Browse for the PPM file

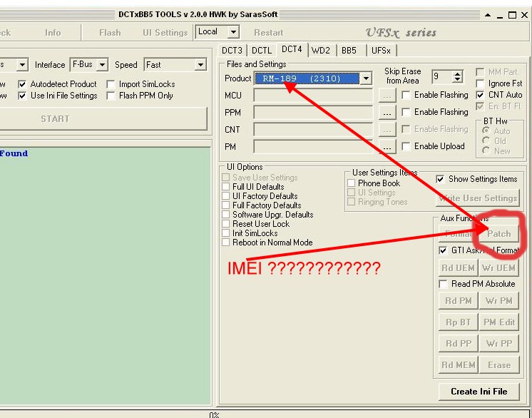[387, 113]
